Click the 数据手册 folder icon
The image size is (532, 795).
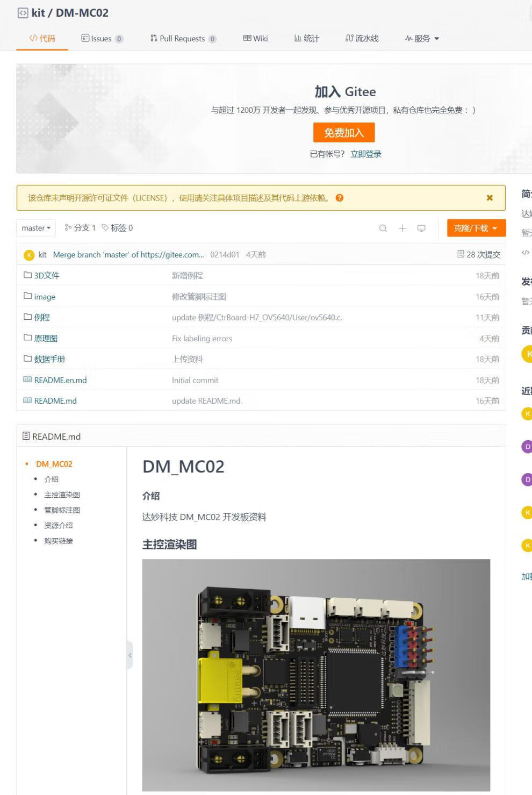click(28, 359)
